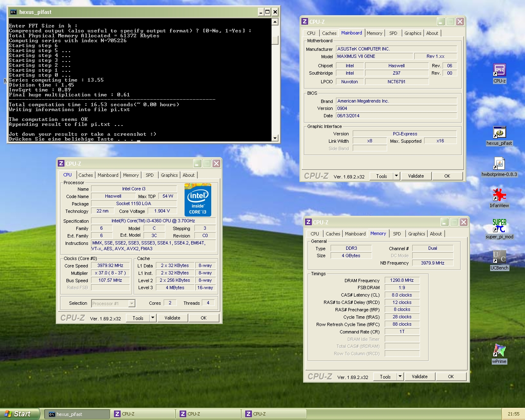Select Graphics tab in the Memory CPU-Z window

[417, 234]
